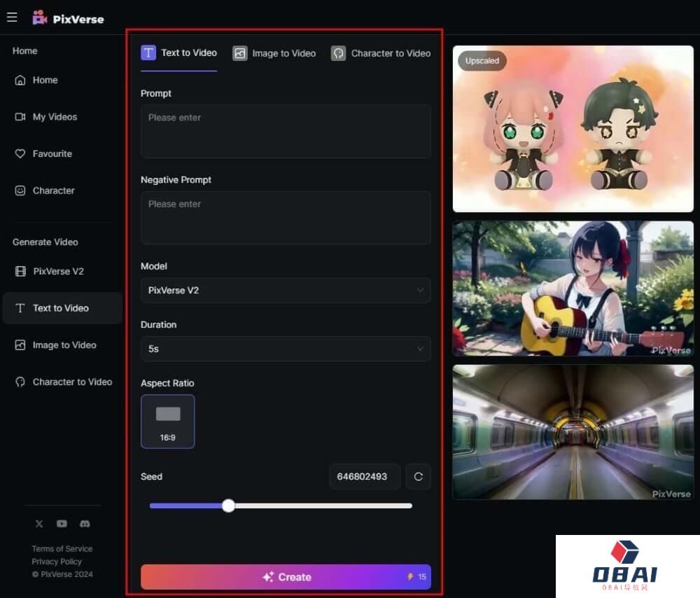Viewport: 700px width, 598px height.
Task: Open Favourite in the sidebar
Action: point(52,153)
